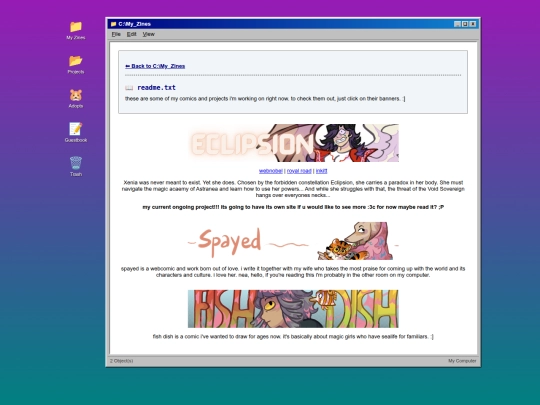Image resolution: width=540 pixels, height=405 pixels.
Task: Open the File menu
Action: pyautogui.click(x=116, y=34)
